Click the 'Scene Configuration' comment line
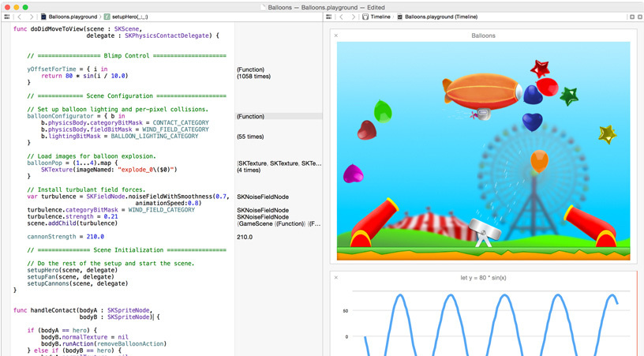Viewport: 644px width, 356px height. (x=126, y=96)
